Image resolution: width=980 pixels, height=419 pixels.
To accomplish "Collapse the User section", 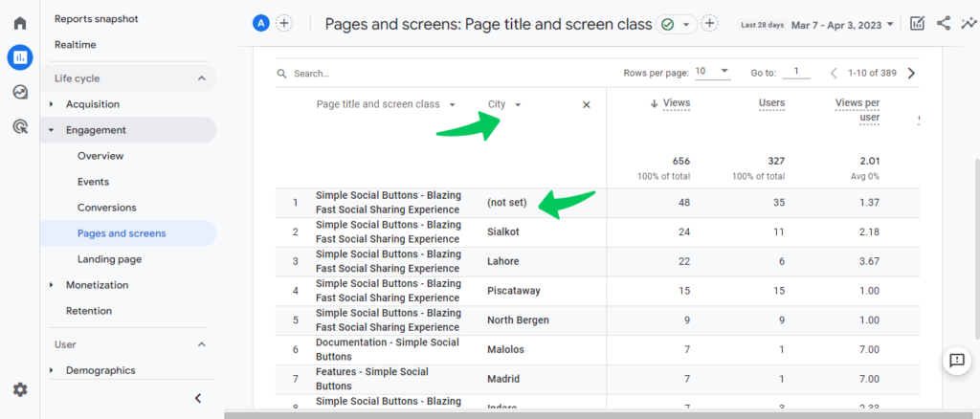I will 201,344.
